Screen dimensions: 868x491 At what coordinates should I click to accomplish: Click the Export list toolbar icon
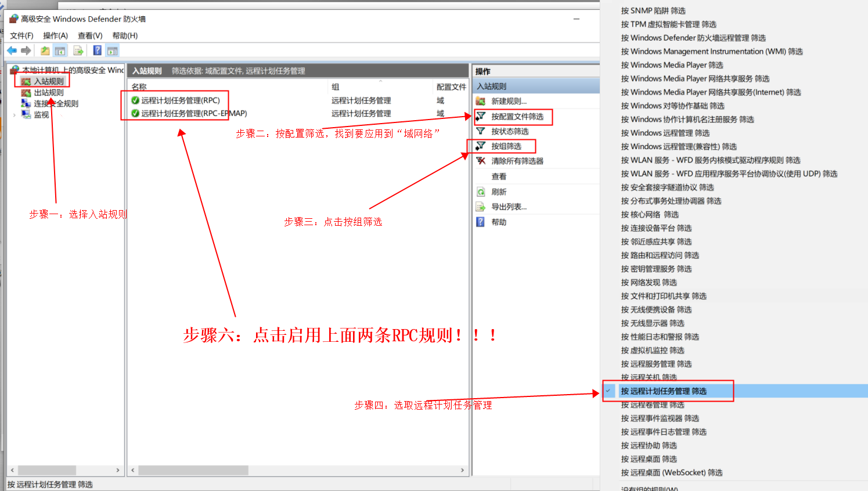point(78,50)
